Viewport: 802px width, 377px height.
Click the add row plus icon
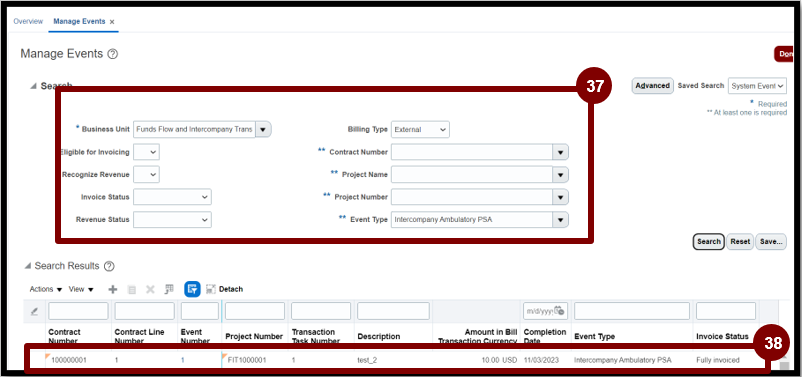(x=113, y=290)
